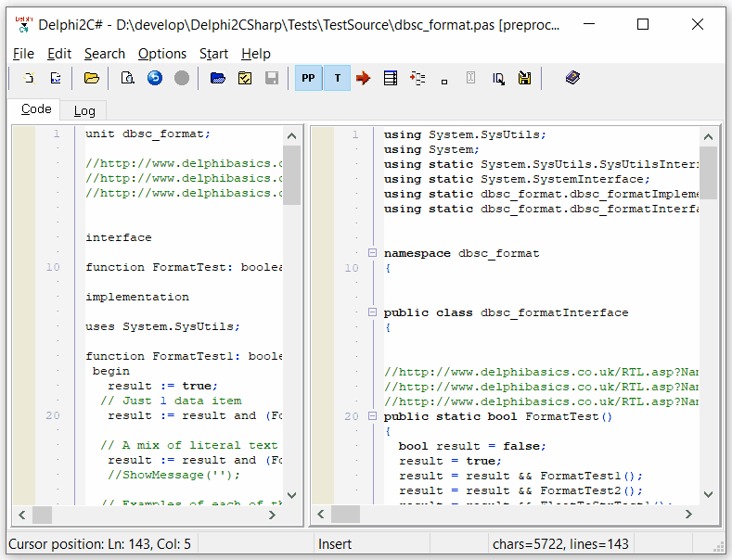Screen dimensions: 732x560
Task: Click 'using System.SysUtils;' in right pane
Action: [465, 134]
